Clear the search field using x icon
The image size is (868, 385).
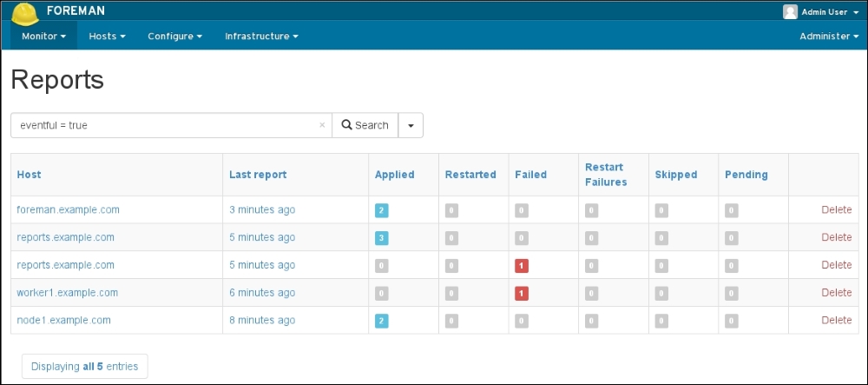tap(322, 125)
